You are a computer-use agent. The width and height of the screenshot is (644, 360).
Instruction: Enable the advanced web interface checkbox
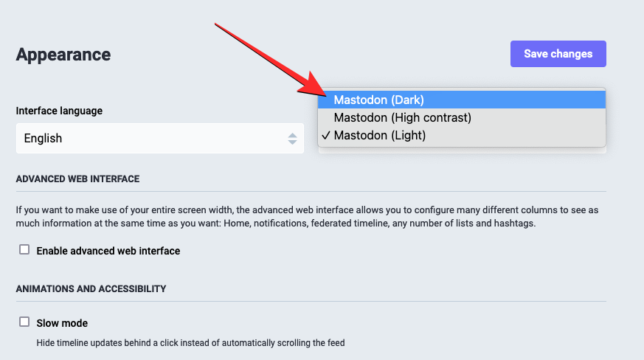coord(24,250)
